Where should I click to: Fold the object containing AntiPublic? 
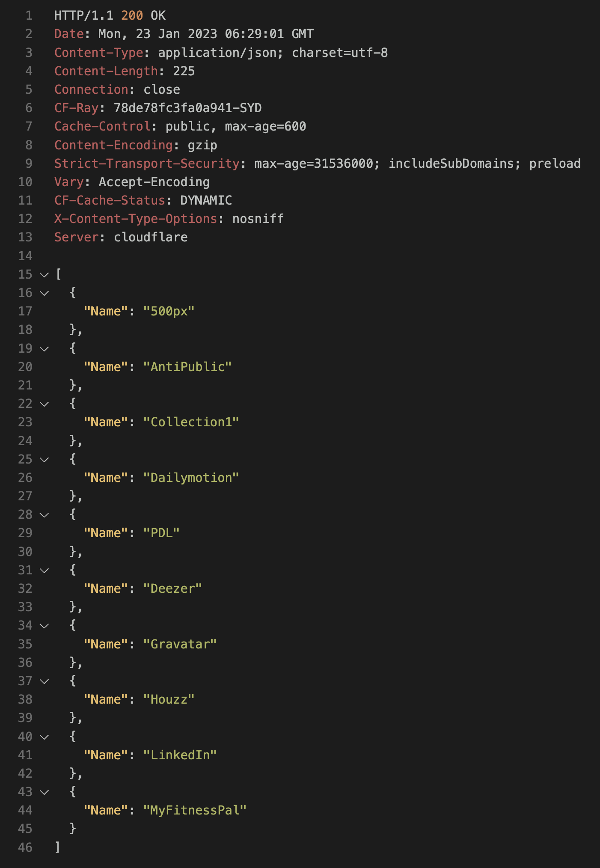pyautogui.click(x=44, y=349)
